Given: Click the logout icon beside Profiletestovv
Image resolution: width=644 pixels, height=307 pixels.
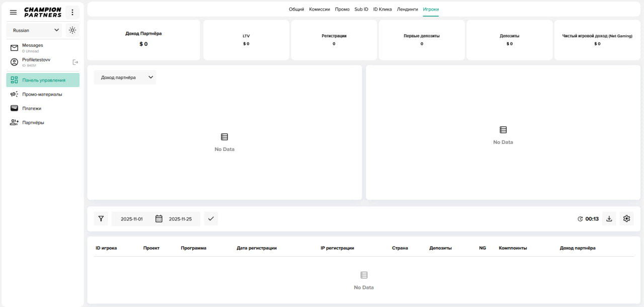Looking at the screenshot, I should pos(75,62).
